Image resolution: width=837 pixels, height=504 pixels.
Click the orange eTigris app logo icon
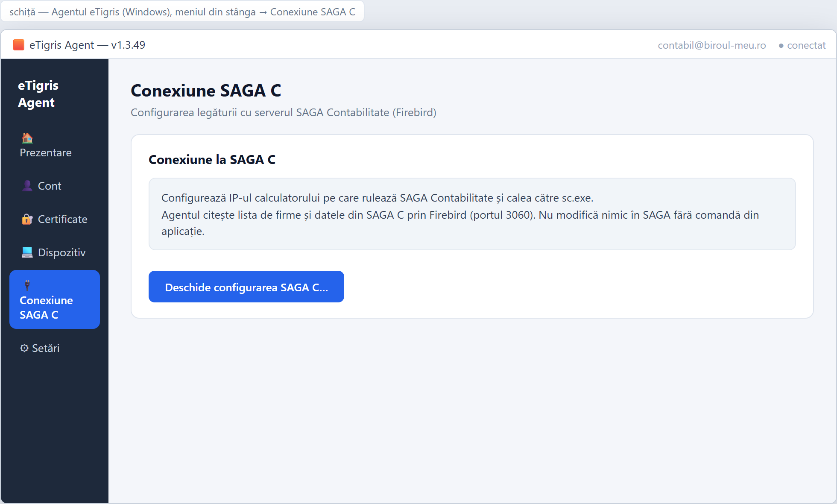[x=19, y=45]
